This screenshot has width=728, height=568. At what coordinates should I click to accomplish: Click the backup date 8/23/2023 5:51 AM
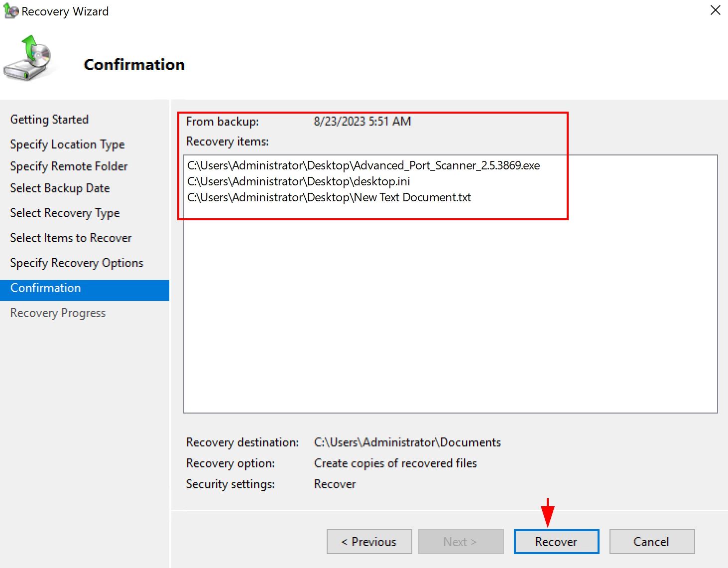pyautogui.click(x=362, y=122)
